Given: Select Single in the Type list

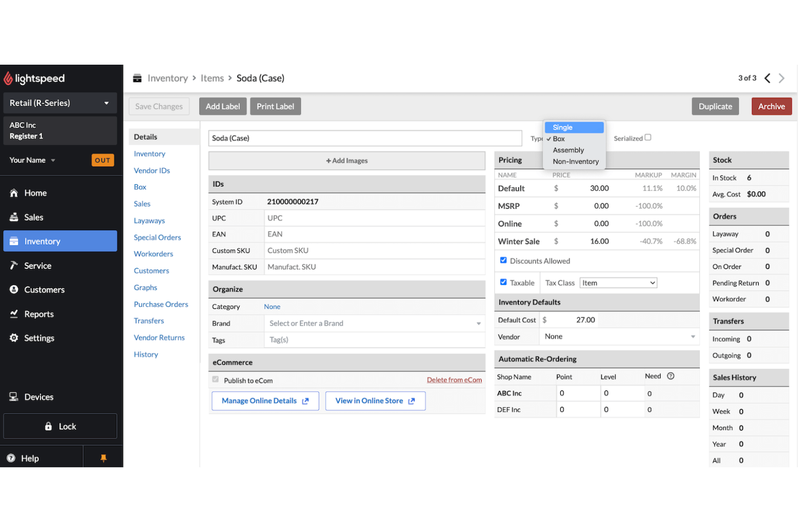Looking at the screenshot, I should [x=574, y=128].
